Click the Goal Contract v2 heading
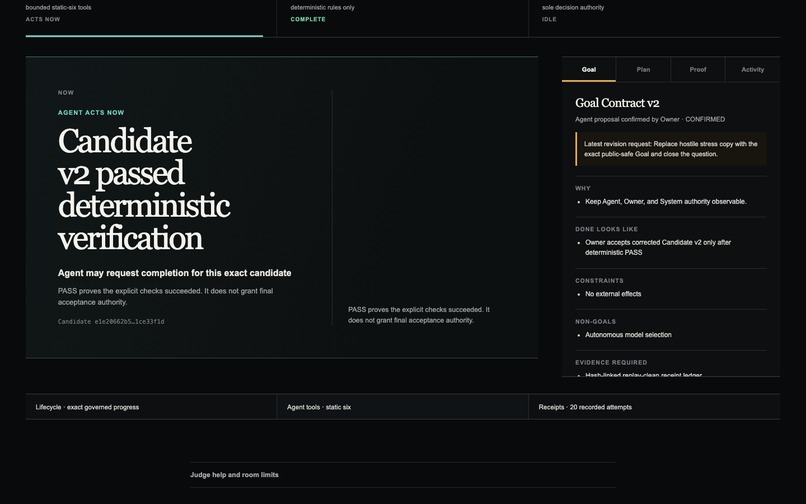806x504 pixels. [617, 103]
